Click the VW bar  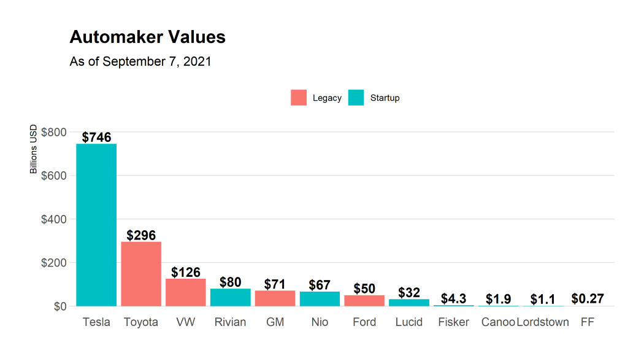pyautogui.click(x=186, y=292)
